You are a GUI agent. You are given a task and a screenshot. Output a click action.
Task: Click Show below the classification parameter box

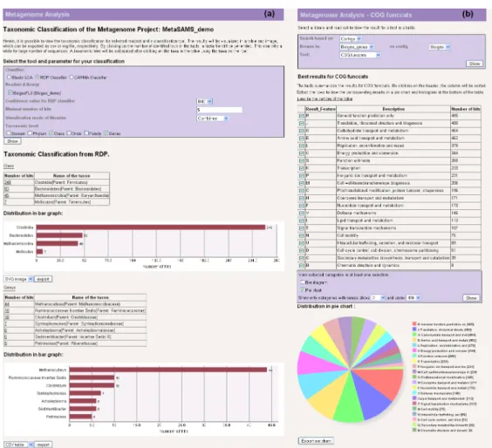pos(12,141)
